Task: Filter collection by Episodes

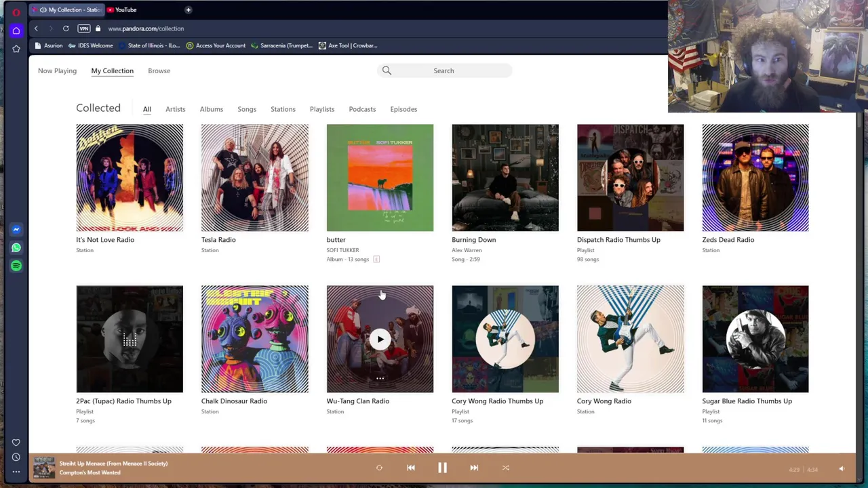Action: pyautogui.click(x=403, y=109)
